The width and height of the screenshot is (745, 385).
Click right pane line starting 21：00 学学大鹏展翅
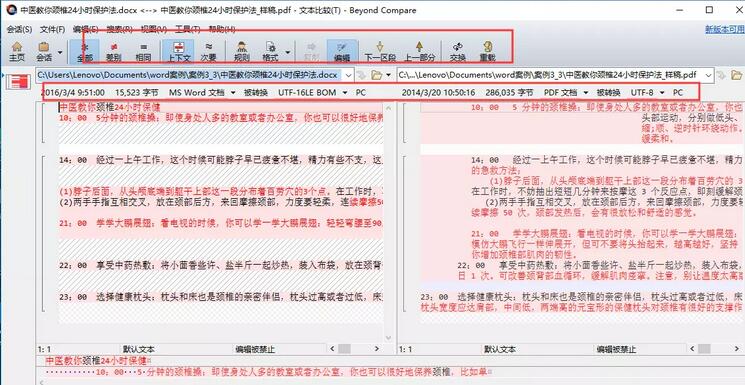click(x=608, y=234)
